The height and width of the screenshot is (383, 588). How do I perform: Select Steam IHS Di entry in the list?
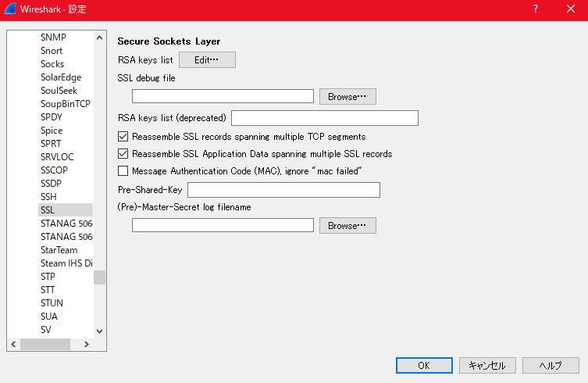click(66, 263)
